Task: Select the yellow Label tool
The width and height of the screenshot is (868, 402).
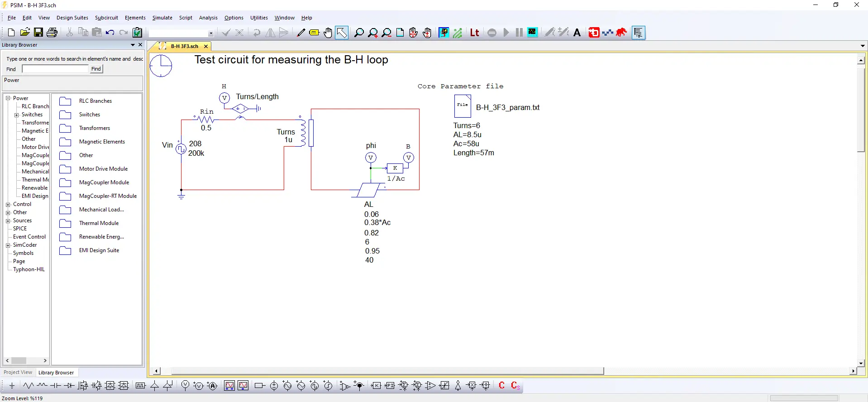Action: [315, 33]
